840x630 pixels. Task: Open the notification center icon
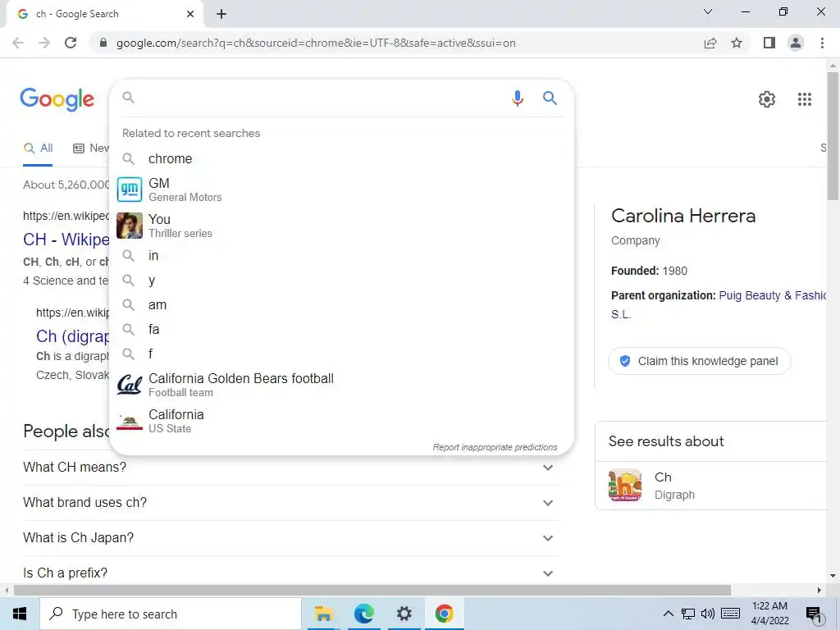point(814,614)
